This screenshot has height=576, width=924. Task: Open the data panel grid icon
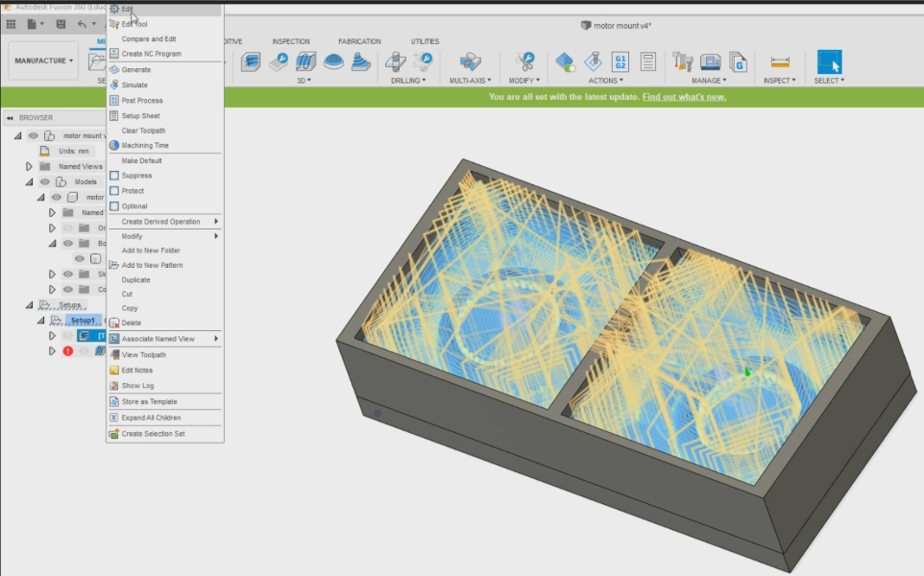tap(11, 24)
